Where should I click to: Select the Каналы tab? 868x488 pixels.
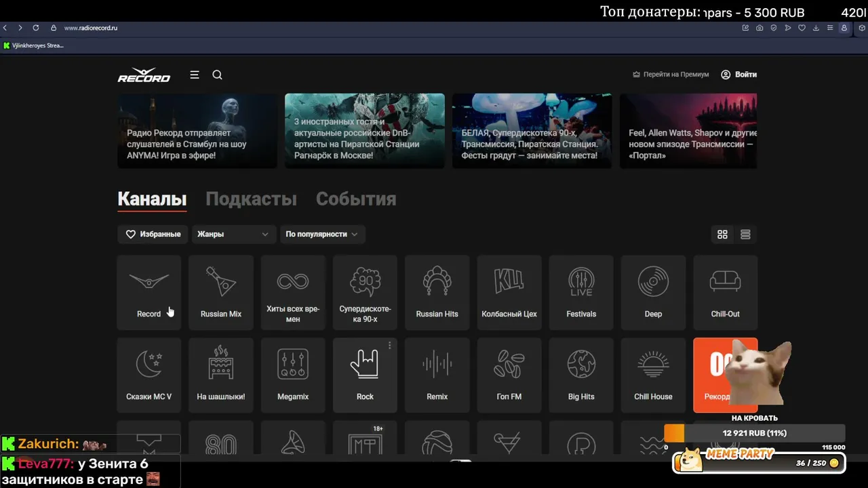(x=152, y=199)
